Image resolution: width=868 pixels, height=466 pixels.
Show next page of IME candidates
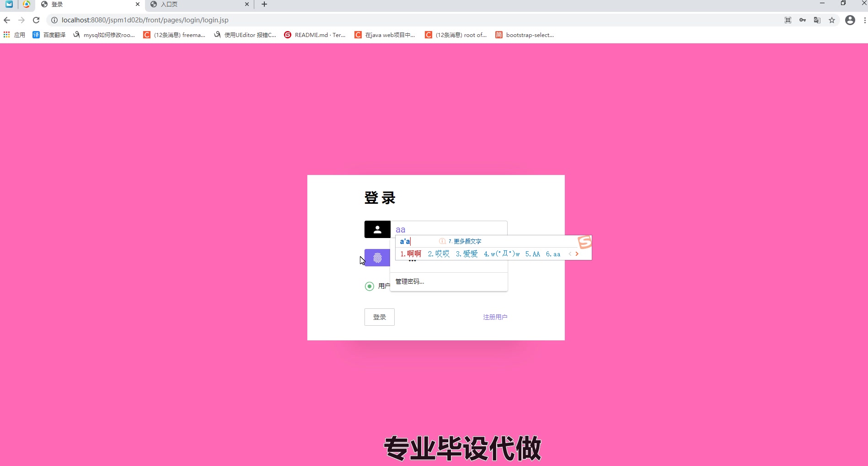[x=577, y=254]
